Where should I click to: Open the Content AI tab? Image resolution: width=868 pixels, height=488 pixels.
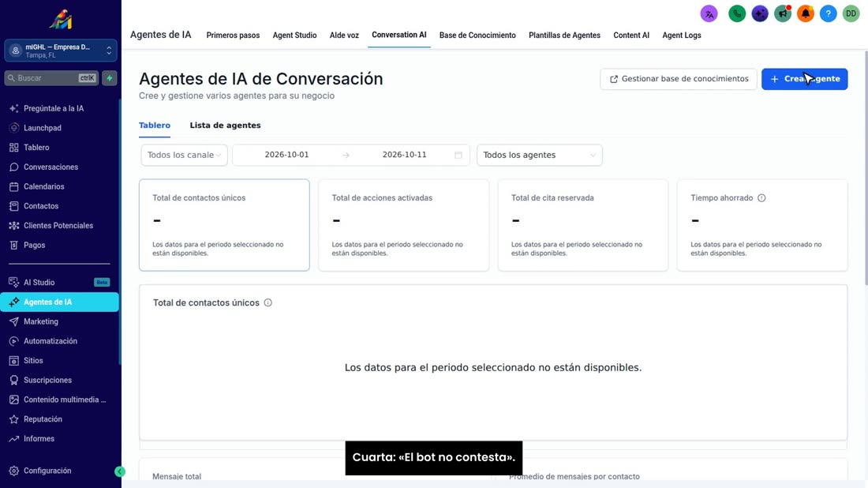pyautogui.click(x=631, y=35)
